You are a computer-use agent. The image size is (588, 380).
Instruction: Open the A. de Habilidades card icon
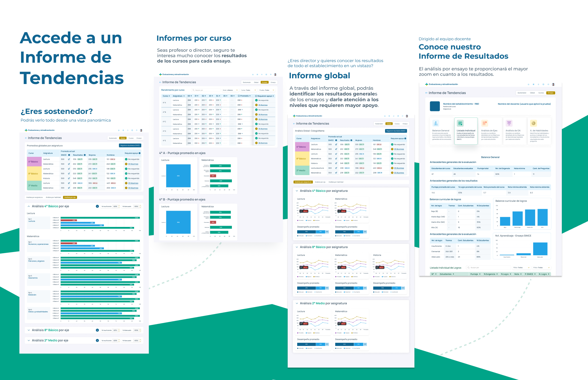533,123
